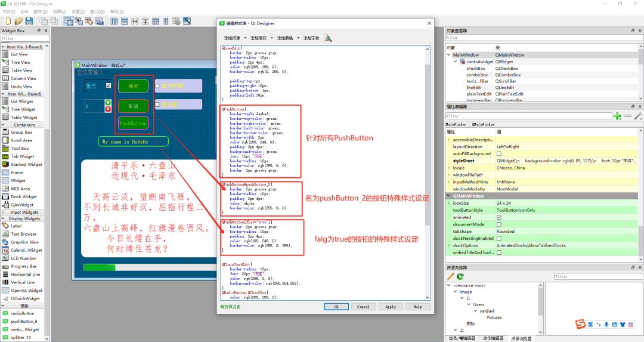Click the wrench configure property editor icon
Screen dimensions: 644x342
(x=638, y=116)
